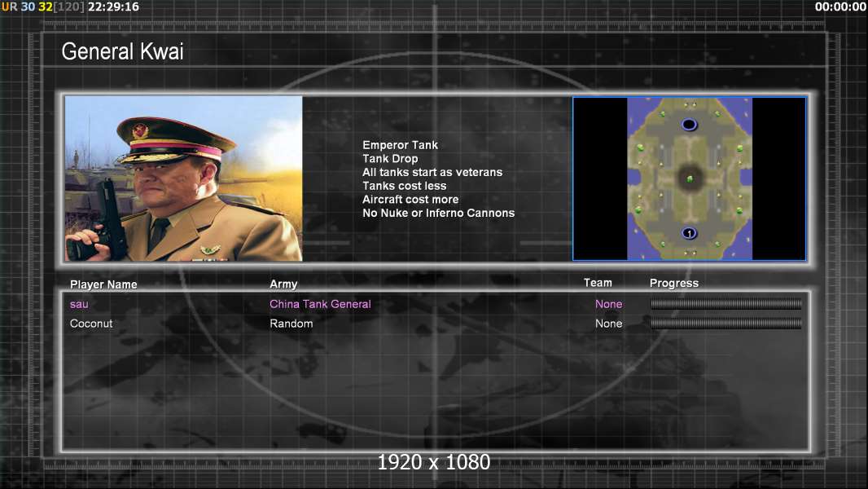Click the 00:00:00 timer readout
Screen dimensions: 868x489
840,7
